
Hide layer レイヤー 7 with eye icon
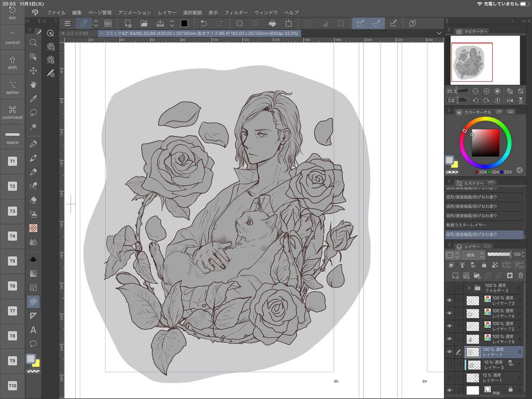[450, 352]
